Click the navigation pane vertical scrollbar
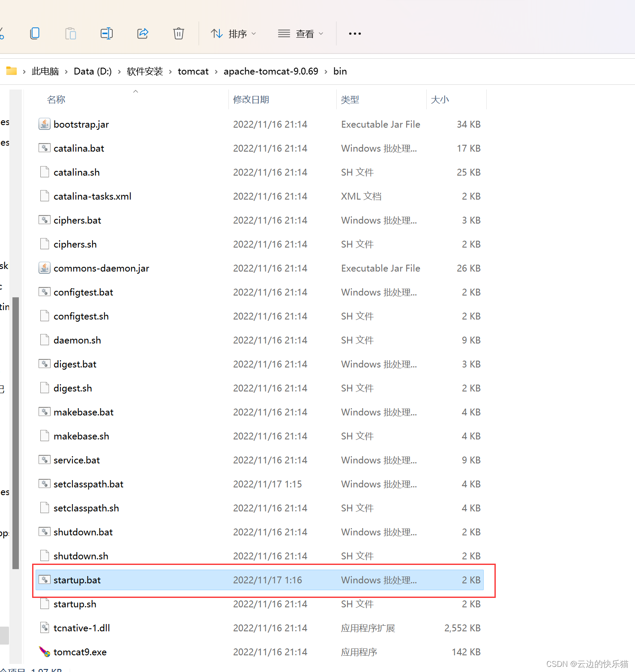This screenshot has width=635, height=672. pyautogui.click(x=15, y=433)
